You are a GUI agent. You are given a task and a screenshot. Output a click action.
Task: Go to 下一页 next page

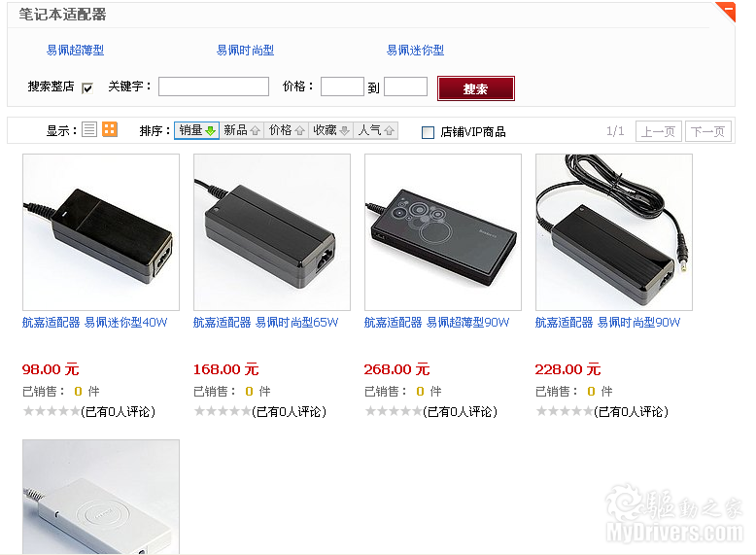click(x=707, y=131)
